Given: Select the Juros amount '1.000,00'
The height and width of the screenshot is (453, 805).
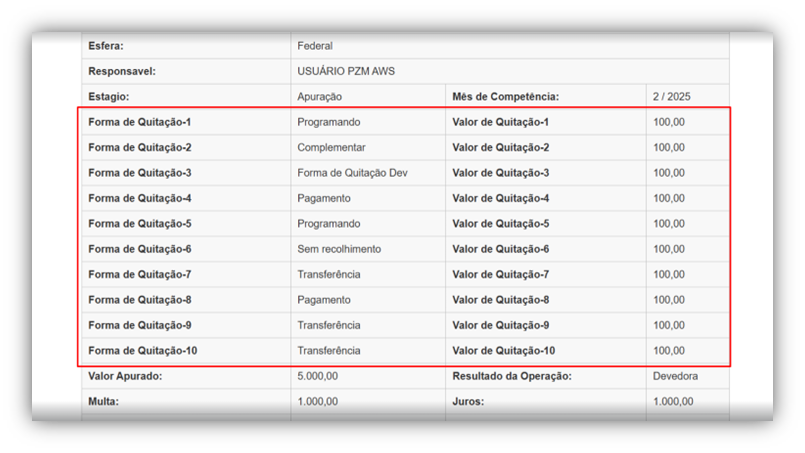Looking at the screenshot, I should tap(672, 402).
